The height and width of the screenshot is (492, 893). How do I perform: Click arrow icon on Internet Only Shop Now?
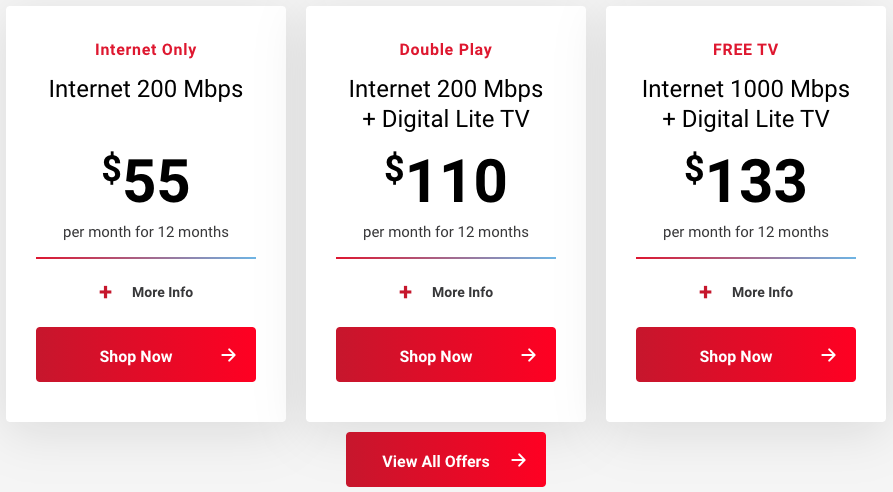(x=228, y=355)
